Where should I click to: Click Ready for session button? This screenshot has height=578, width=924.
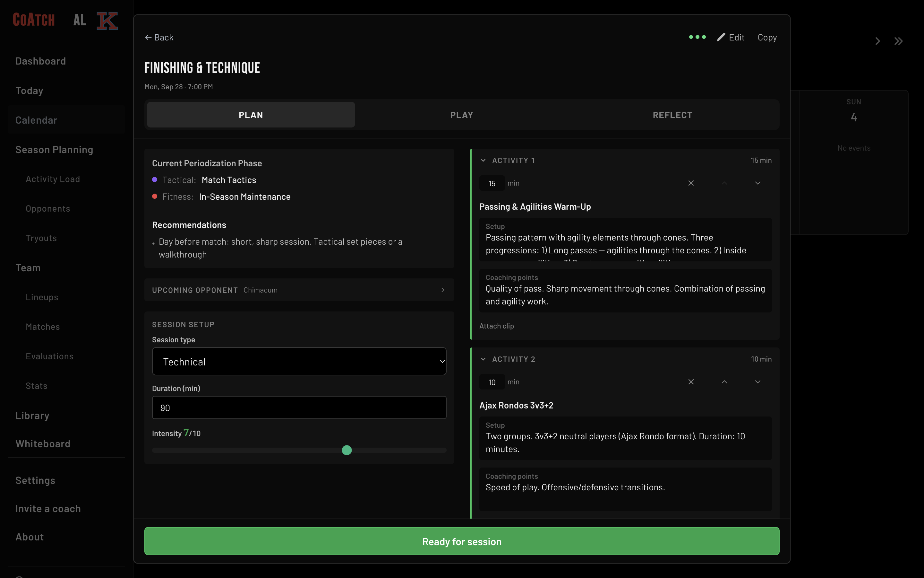pyautogui.click(x=462, y=541)
